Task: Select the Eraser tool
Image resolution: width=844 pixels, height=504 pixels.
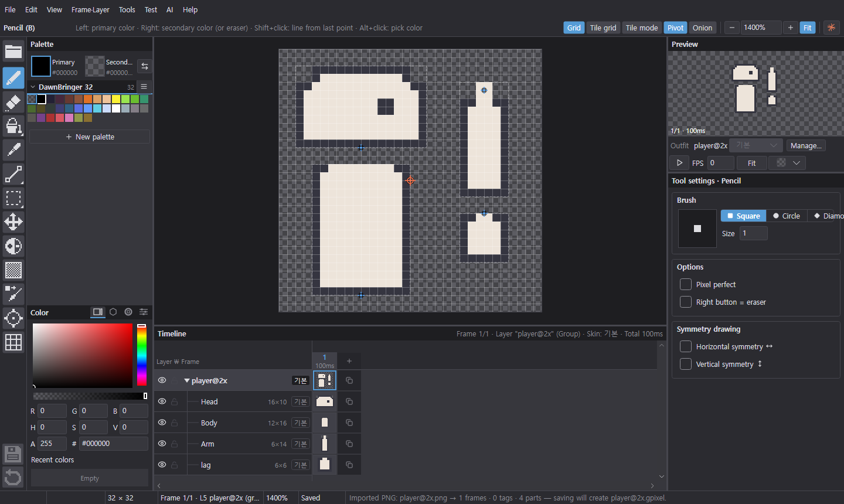Action: click(13, 102)
